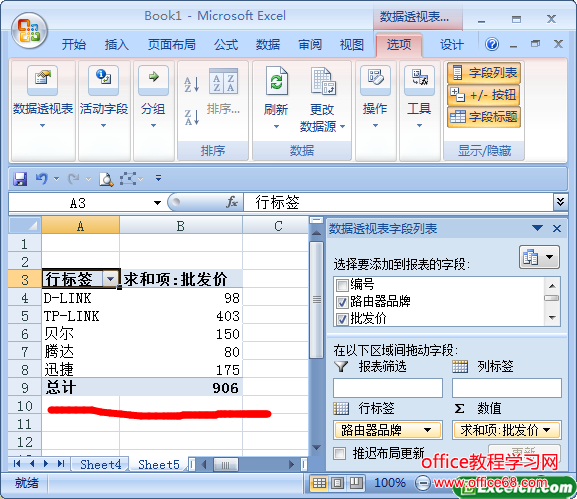The width and height of the screenshot is (577, 499).
Task: Toggle the +/- 按钮 option
Action: click(484, 95)
